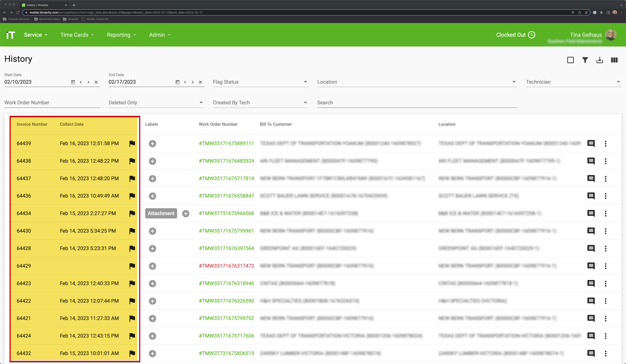Click the Attachment label chip
The image size is (626, 364).
[x=161, y=213]
